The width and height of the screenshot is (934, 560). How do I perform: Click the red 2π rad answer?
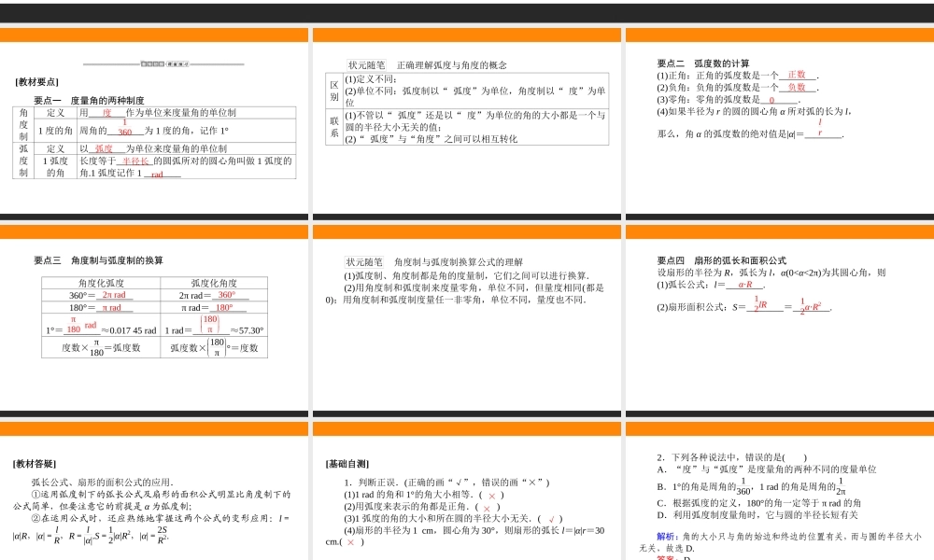point(114,295)
